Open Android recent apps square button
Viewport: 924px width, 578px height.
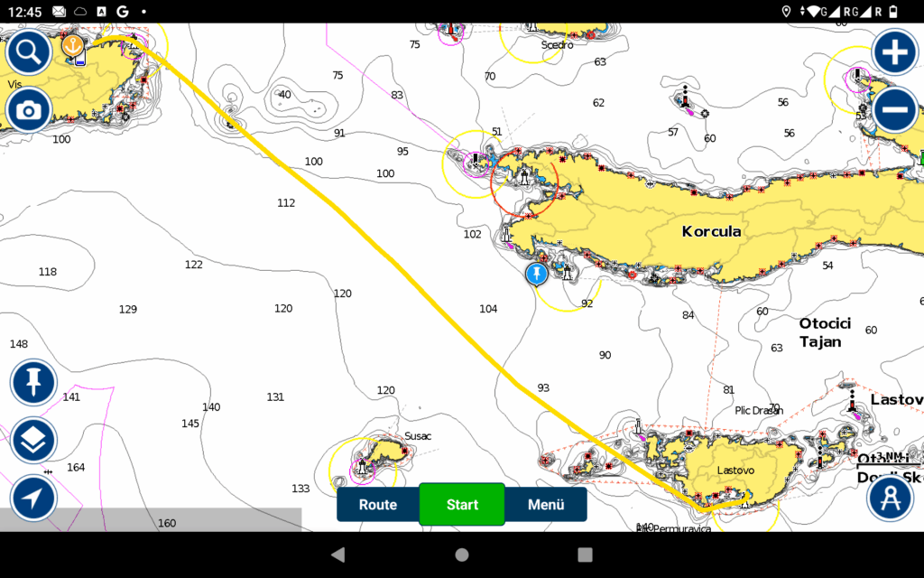pos(585,555)
